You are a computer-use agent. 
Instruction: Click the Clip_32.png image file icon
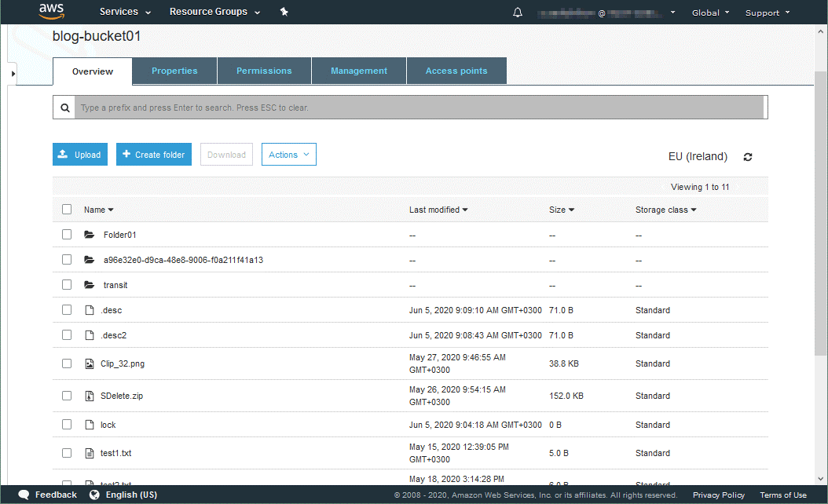(x=90, y=363)
